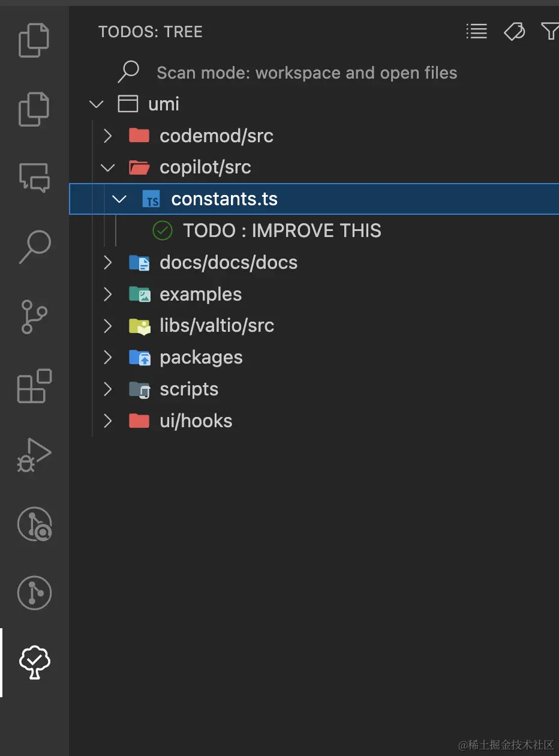Image resolution: width=559 pixels, height=756 pixels.
Task: Switch tree to flat list view icon
Action: (x=477, y=31)
